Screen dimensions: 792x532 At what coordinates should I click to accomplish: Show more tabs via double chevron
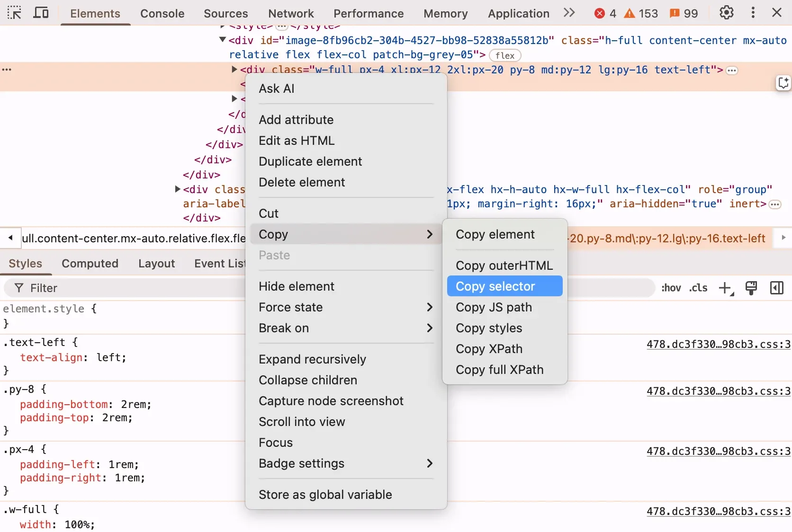(569, 13)
